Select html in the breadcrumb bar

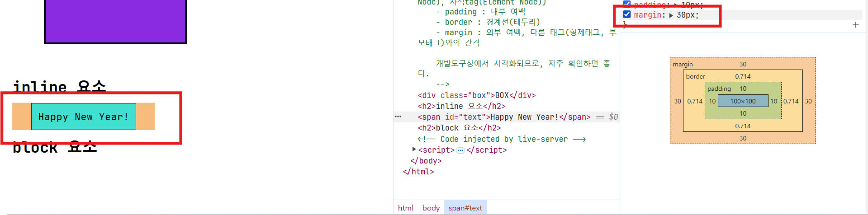pyautogui.click(x=406, y=208)
